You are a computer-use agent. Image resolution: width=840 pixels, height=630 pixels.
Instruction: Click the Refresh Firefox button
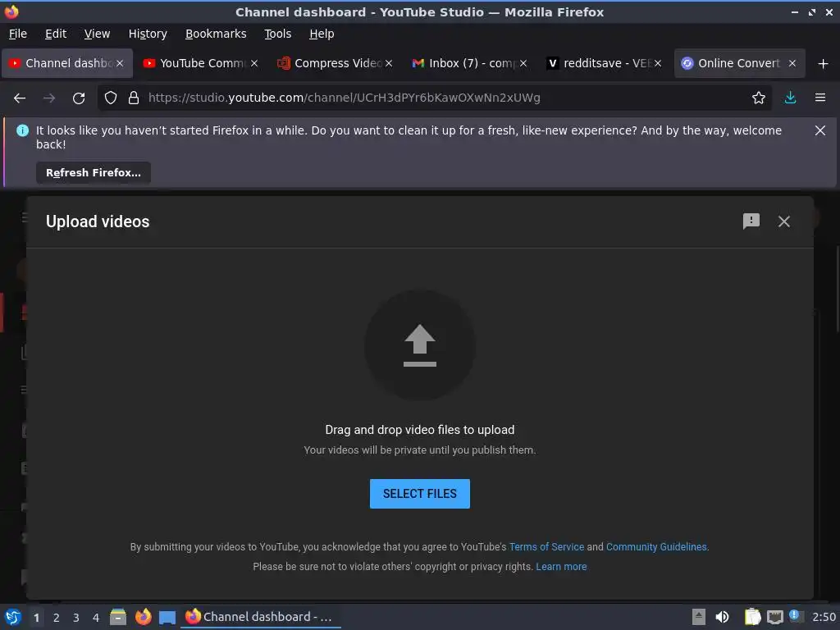coord(94,172)
